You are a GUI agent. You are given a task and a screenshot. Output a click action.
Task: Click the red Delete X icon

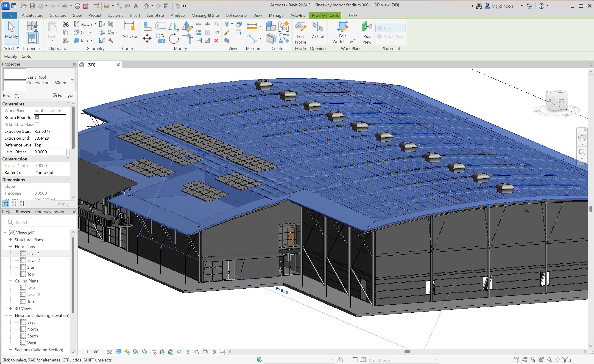coord(216,41)
